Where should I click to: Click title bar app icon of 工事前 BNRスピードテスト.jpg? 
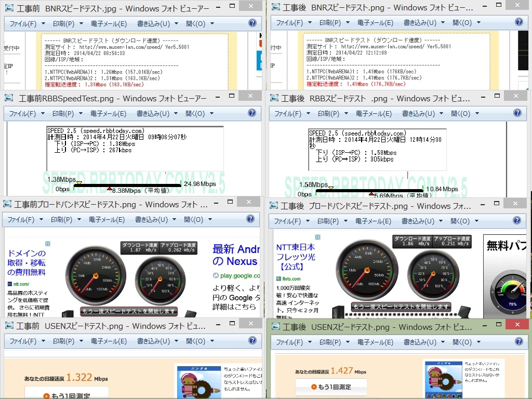(9, 7)
